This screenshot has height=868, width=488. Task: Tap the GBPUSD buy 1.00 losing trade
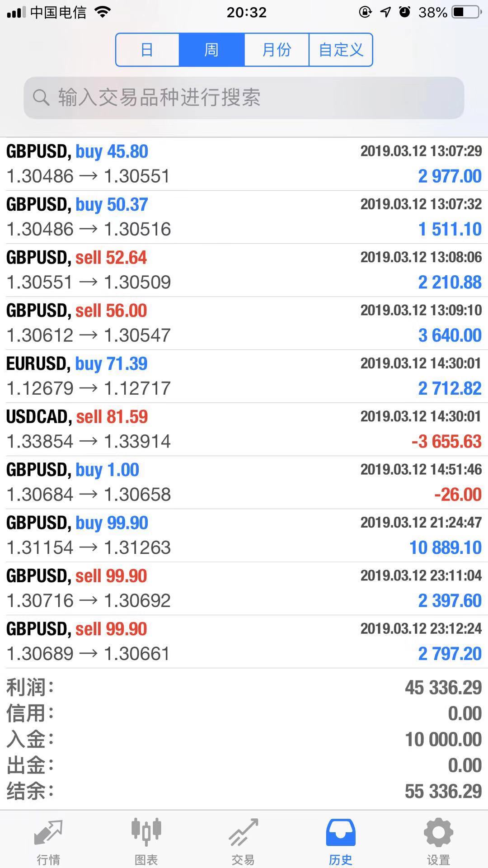(x=244, y=482)
